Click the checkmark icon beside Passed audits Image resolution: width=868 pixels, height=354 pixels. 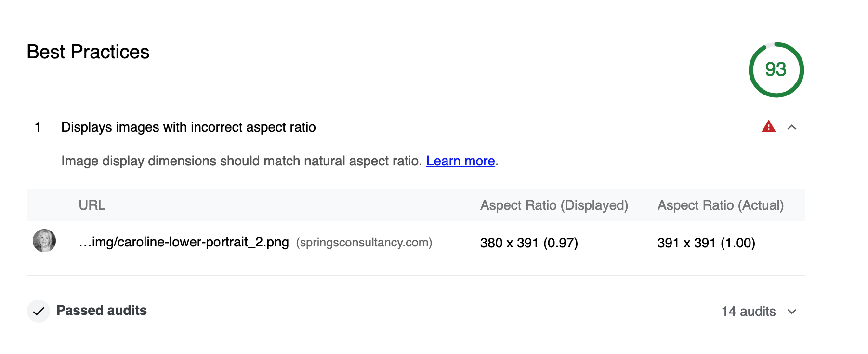pyautogui.click(x=39, y=311)
